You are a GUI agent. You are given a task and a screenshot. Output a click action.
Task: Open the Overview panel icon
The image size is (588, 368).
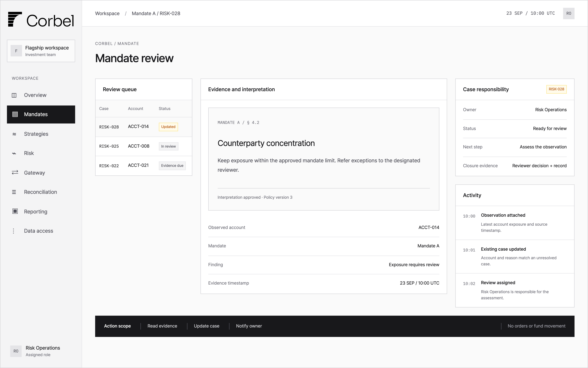[14, 95]
